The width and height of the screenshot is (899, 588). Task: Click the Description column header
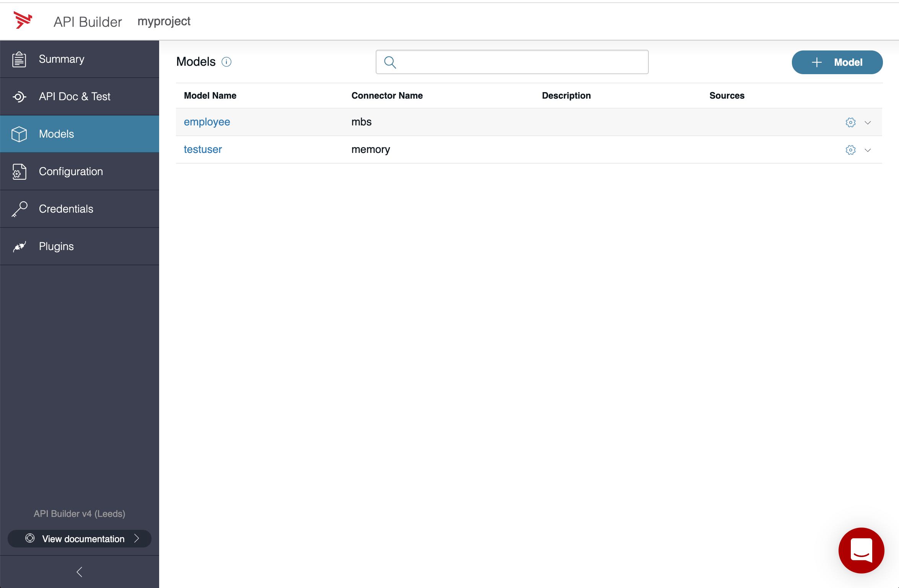[566, 96]
